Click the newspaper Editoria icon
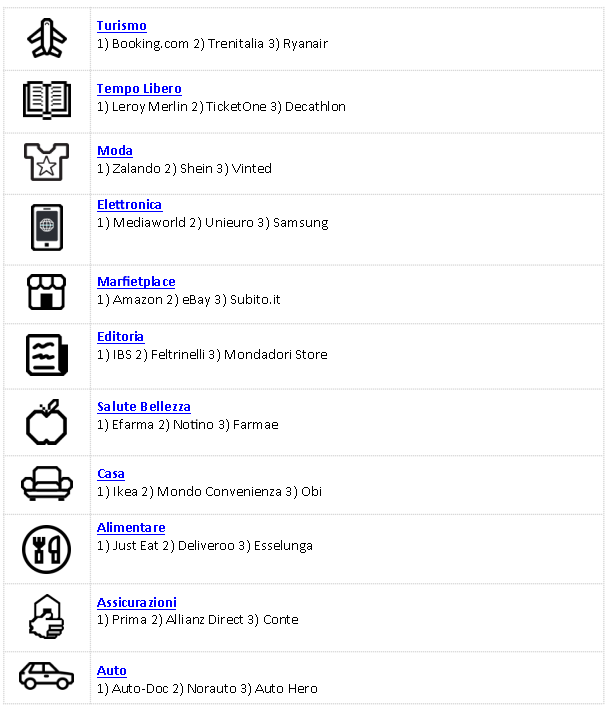This screenshot has height=709, width=607. 47,355
